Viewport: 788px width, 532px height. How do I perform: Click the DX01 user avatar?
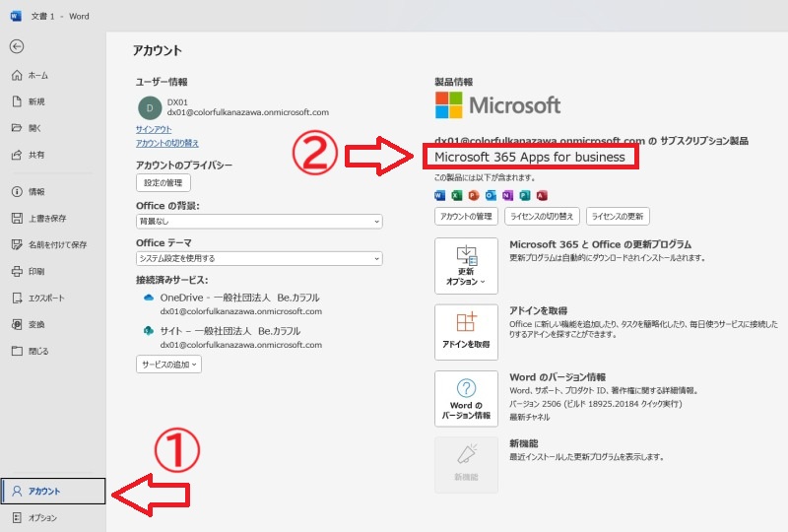point(148,106)
